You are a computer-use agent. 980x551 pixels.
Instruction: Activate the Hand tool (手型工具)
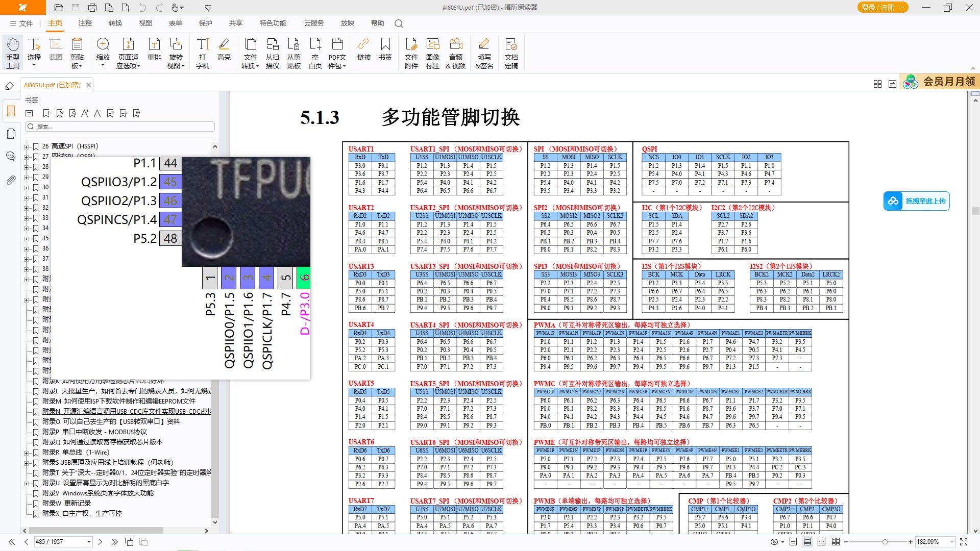click(x=13, y=53)
